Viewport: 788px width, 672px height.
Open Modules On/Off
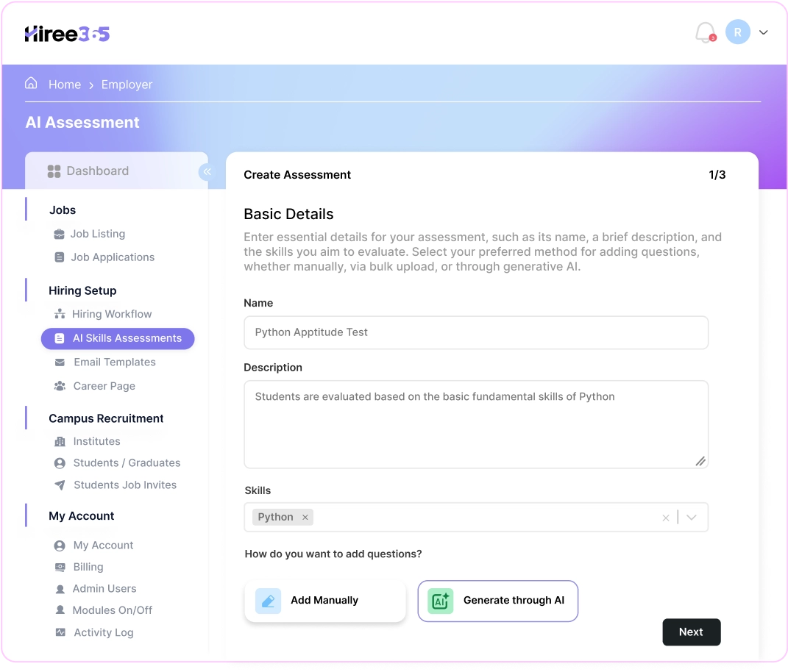pos(112,610)
